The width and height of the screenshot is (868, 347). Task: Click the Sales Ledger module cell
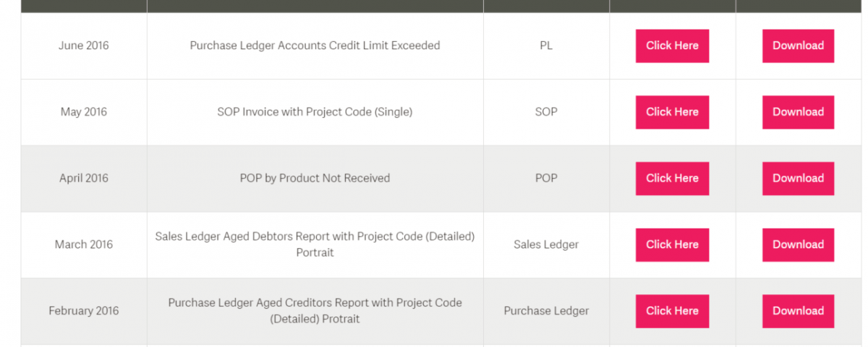(546, 244)
